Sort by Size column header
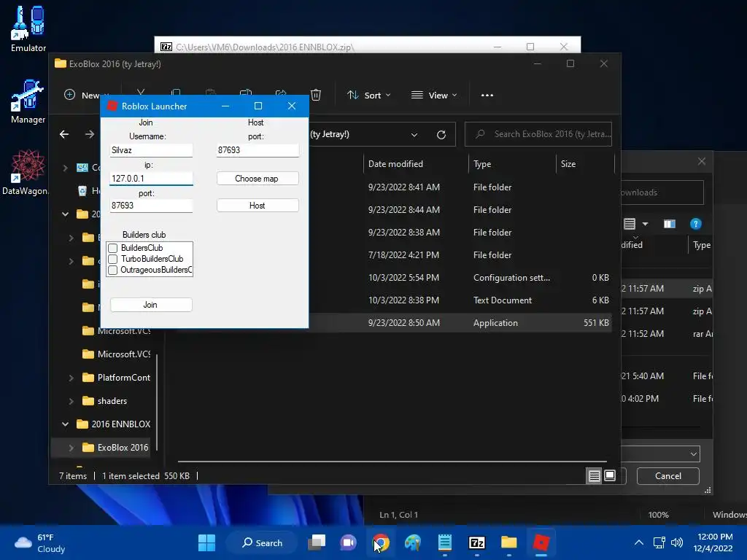 pos(568,164)
